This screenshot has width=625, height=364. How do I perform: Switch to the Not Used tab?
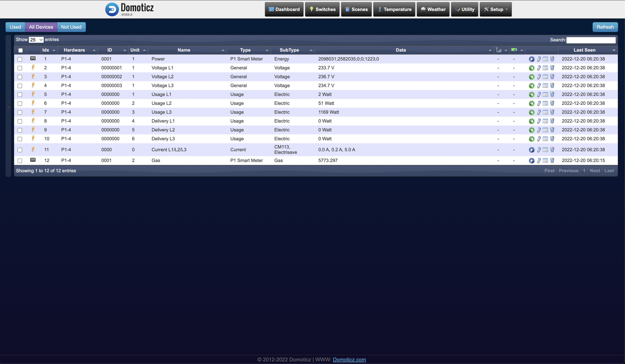pyautogui.click(x=71, y=27)
